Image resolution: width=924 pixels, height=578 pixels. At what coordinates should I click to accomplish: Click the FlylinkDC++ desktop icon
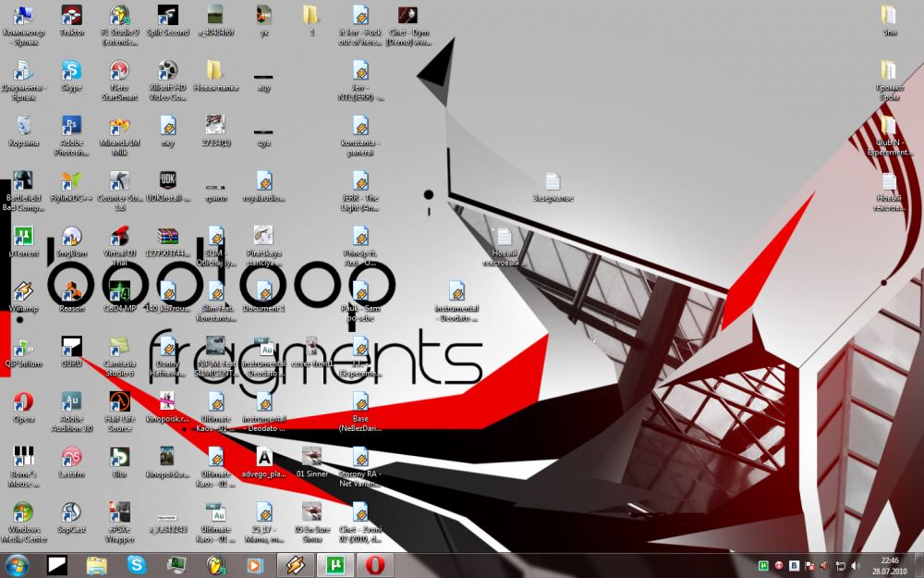click(72, 187)
